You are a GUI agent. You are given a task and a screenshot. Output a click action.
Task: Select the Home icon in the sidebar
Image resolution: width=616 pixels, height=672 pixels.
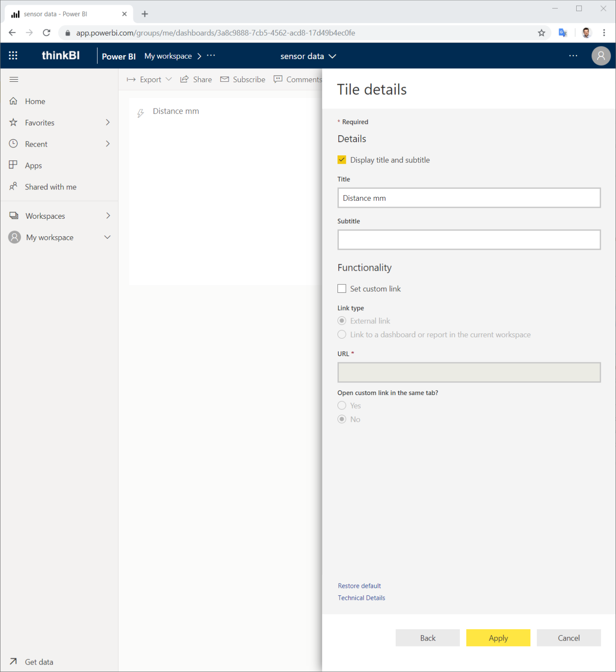tap(14, 101)
